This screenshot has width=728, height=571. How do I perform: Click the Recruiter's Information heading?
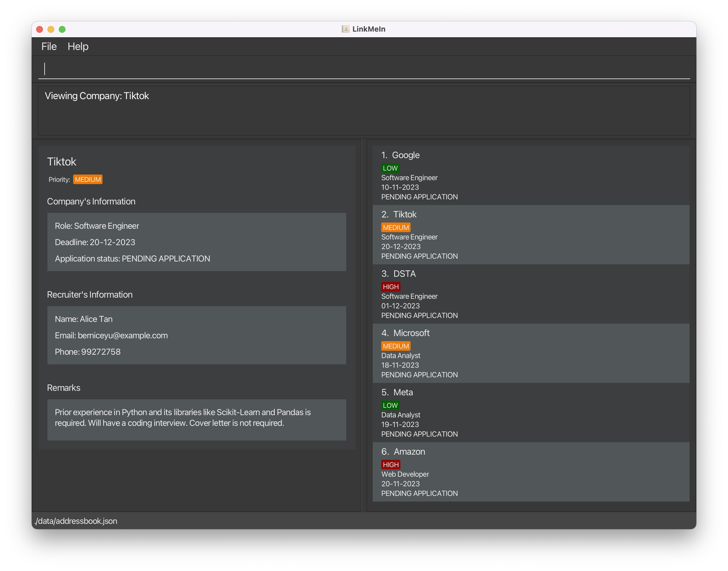(90, 295)
